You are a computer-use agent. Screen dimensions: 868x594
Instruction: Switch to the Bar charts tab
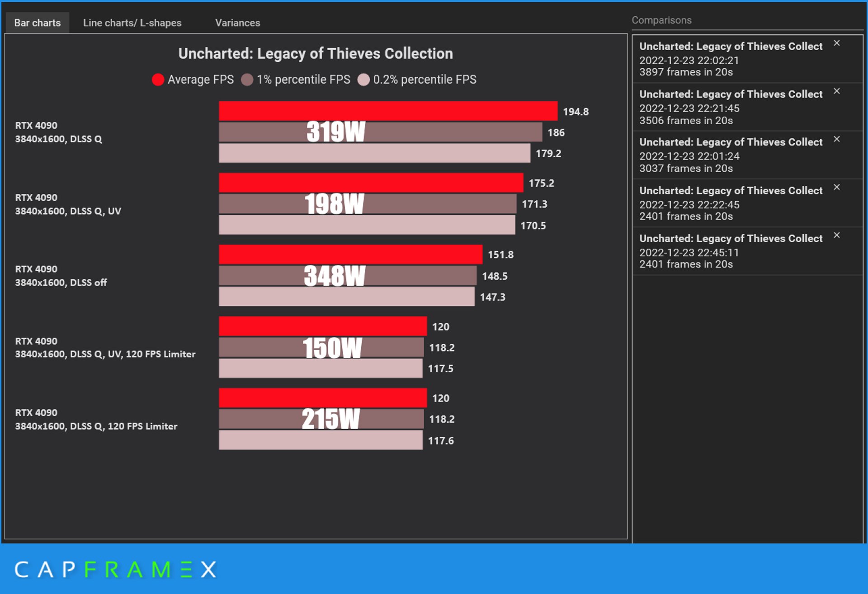(37, 23)
